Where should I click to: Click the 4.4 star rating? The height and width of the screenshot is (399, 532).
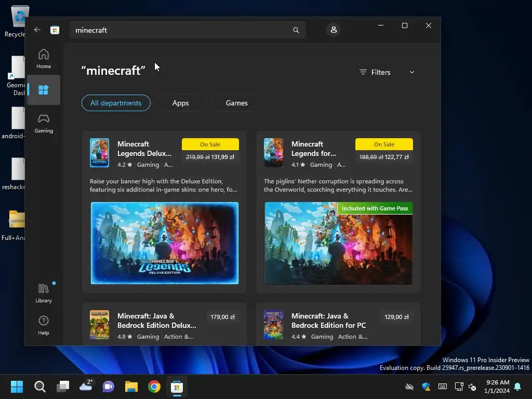[x=299, y=337]
